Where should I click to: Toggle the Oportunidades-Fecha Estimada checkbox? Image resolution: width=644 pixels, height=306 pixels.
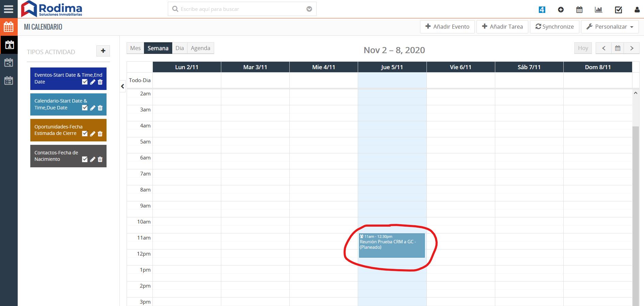[85, 134]
